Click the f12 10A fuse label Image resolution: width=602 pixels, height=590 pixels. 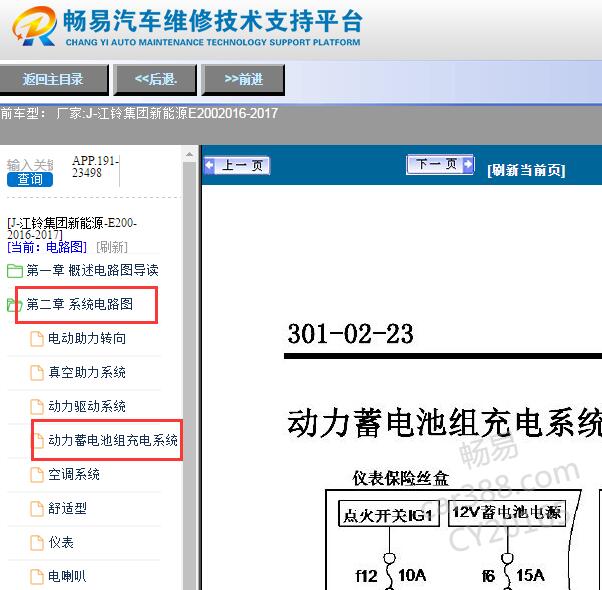pyautogui.click(x=390, y=575)
